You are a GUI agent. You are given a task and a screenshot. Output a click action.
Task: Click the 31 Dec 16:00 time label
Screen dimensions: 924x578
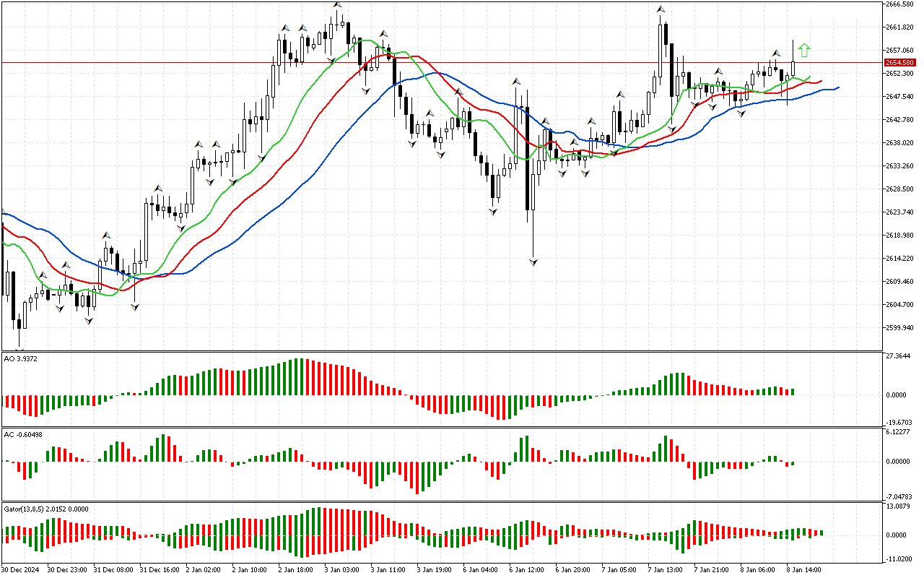point(160,569)
